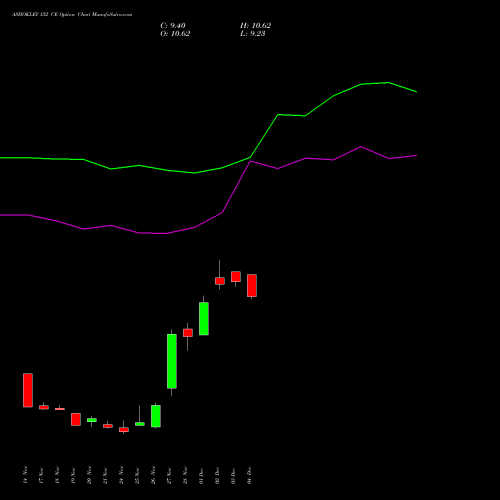Click the 04 Dec date label

coord(249,475)
